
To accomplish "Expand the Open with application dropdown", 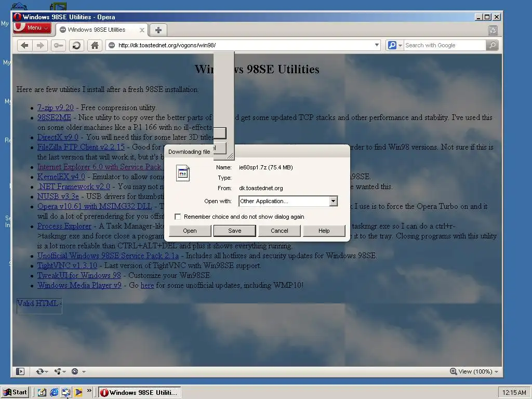I will pyautogui.click(x=333, y=201).
